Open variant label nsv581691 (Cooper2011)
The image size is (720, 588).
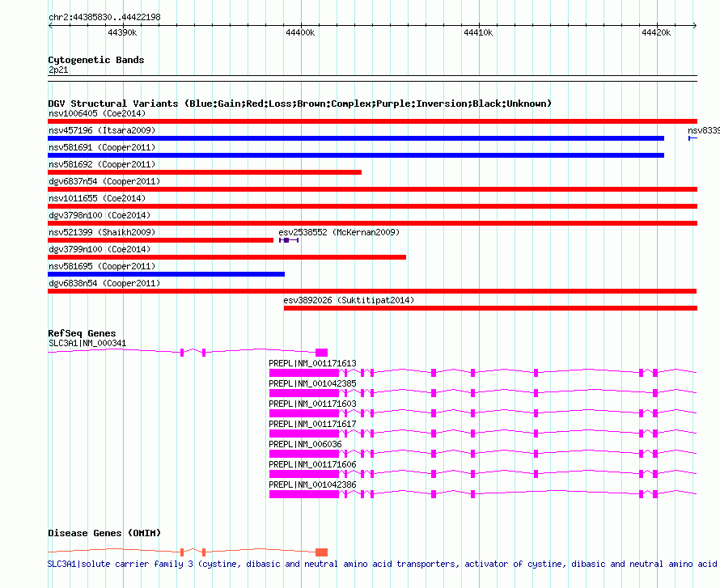tap(102, 147)
